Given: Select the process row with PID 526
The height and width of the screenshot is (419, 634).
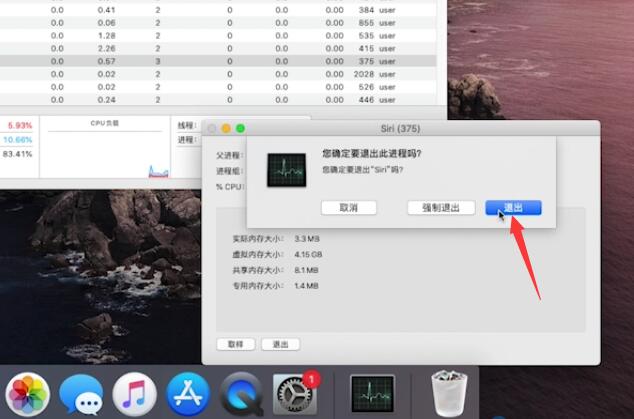Looking at the screenshot, I should coord(218,87).
